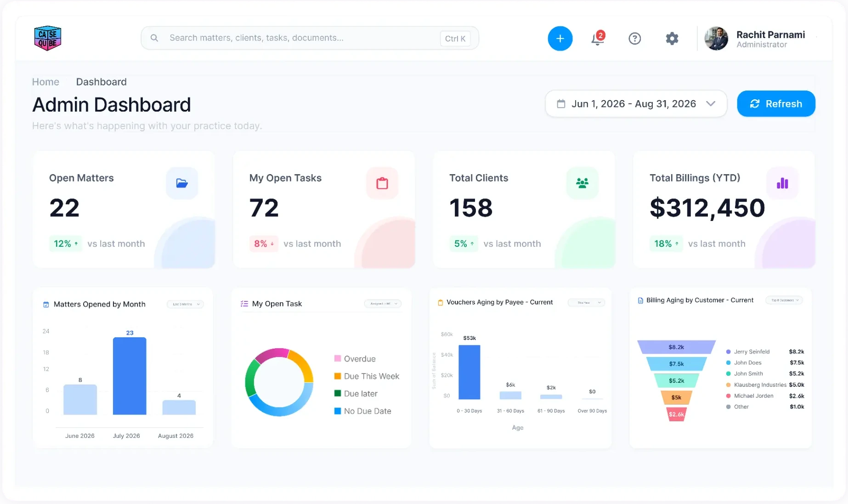This screenshot has height=504, width=848.
Task: Click the My Open Tasks clipboard icon
Action: 382,183
